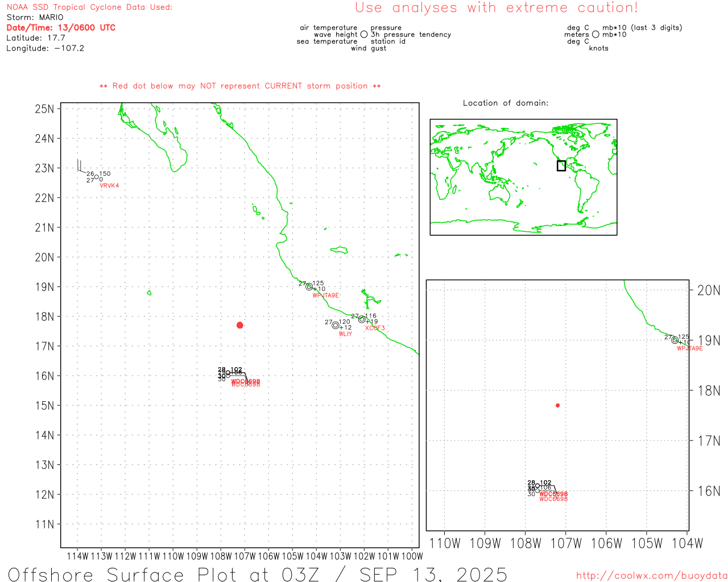Click the 114W longitude axis label

[78, 556]
